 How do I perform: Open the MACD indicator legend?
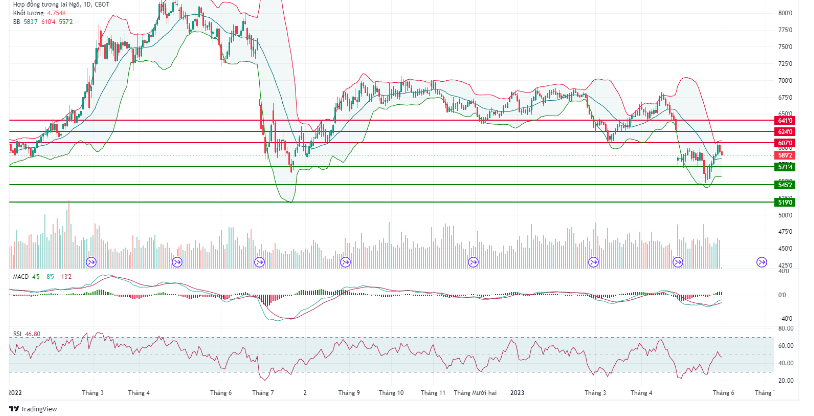32,277
